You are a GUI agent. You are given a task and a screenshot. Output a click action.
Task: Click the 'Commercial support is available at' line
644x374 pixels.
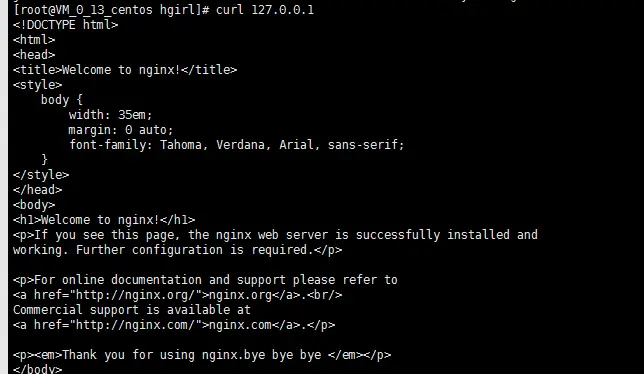pos(132,310)
